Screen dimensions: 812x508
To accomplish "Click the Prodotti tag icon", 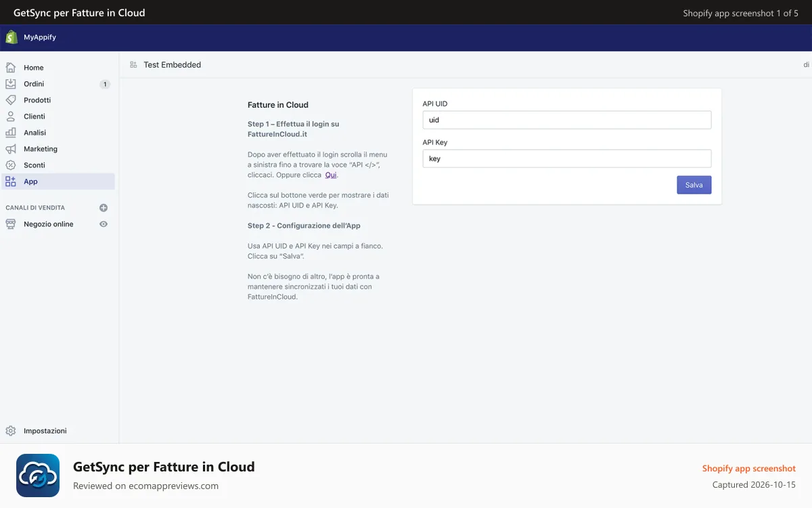I will [x=11, y=100].
